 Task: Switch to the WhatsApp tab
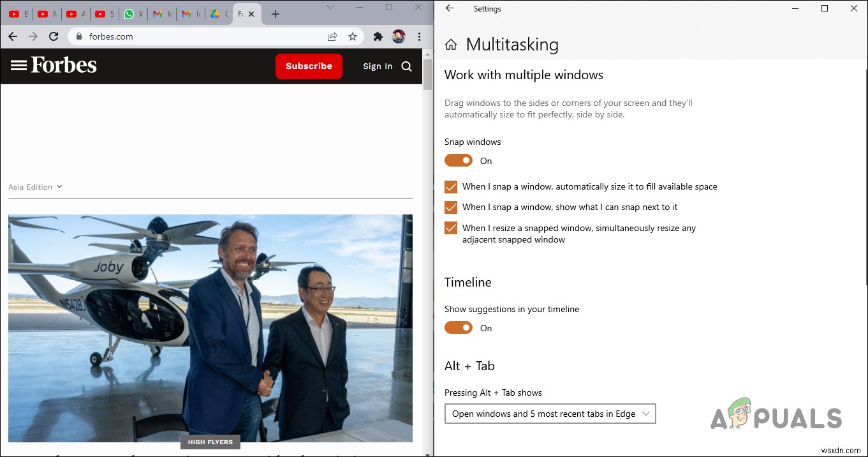point(133,14)
